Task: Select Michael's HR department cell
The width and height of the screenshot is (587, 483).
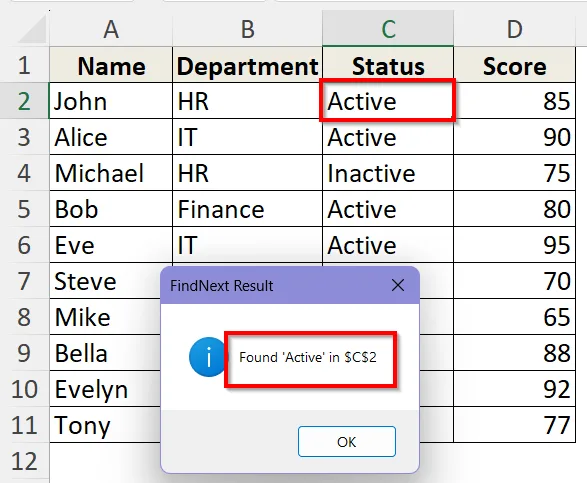Action: (247, 173)
